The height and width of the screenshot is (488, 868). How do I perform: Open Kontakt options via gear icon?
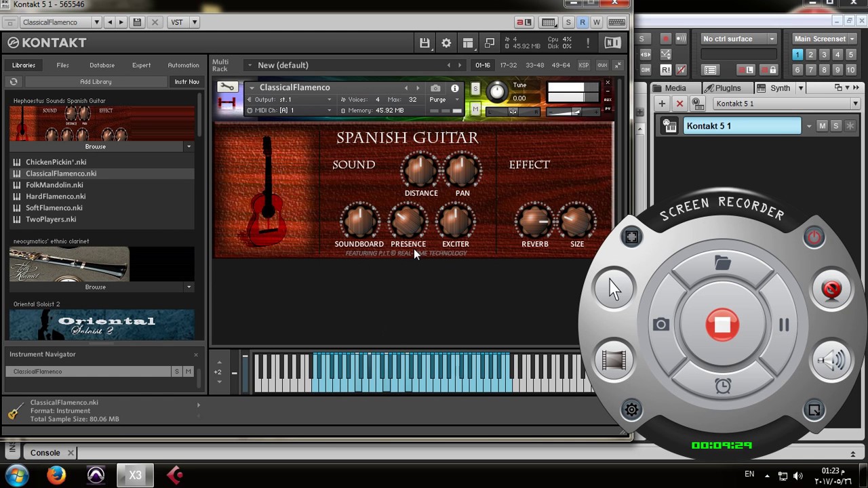pos(446,43)
